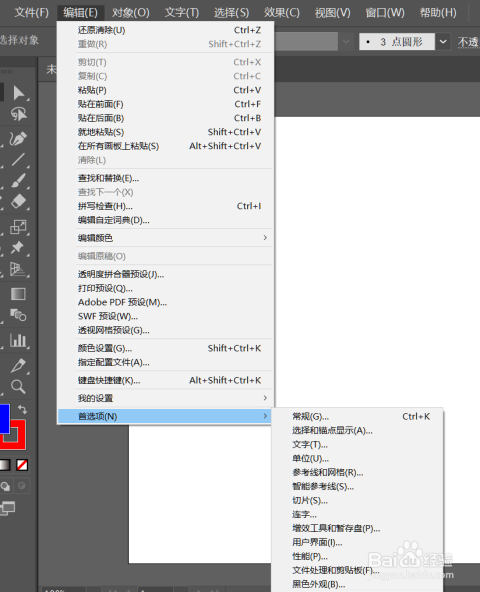Click the Gradient color mode button
The image size is (480, 592).
(x=5, y=465)
